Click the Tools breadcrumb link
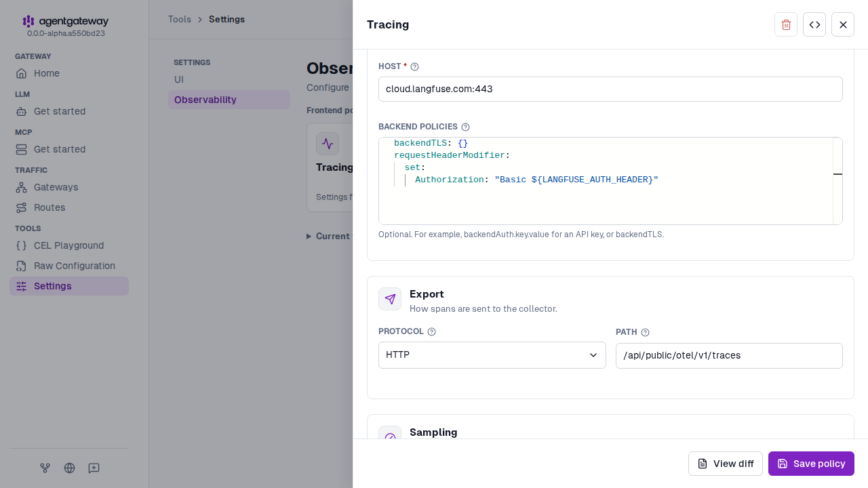Viewport: 868px width, 488px height. click(180, 19)
